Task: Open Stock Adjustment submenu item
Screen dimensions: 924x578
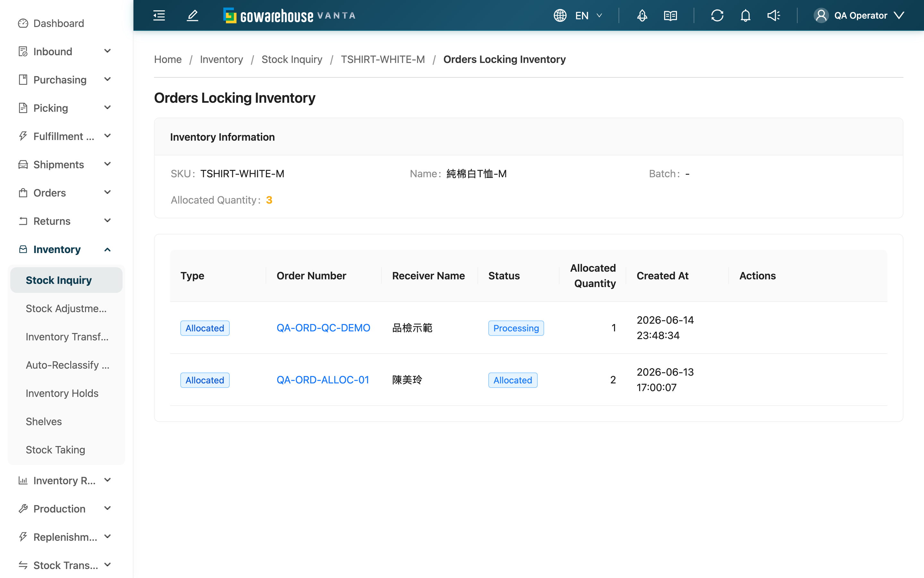Action: click(x=66, y=309)
